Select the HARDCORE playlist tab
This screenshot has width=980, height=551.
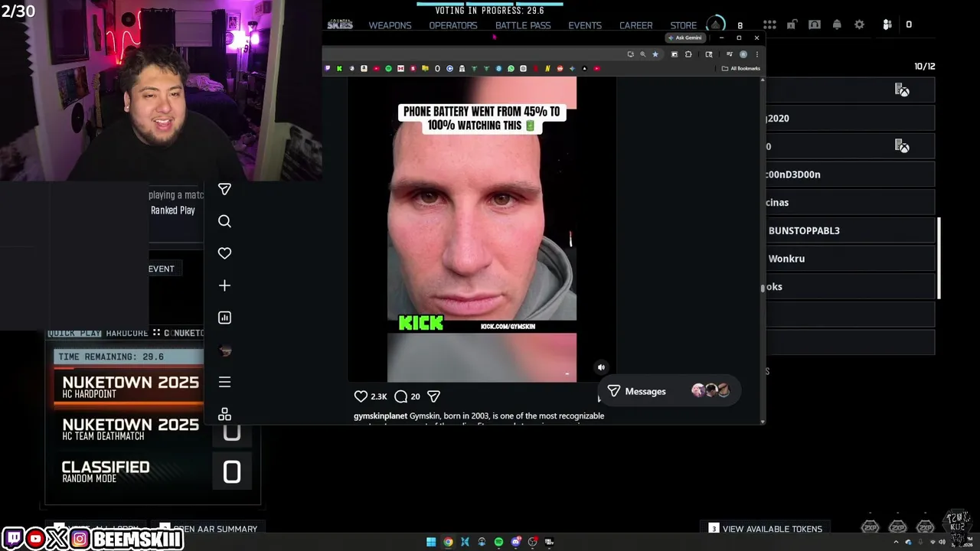click(127, 333)
